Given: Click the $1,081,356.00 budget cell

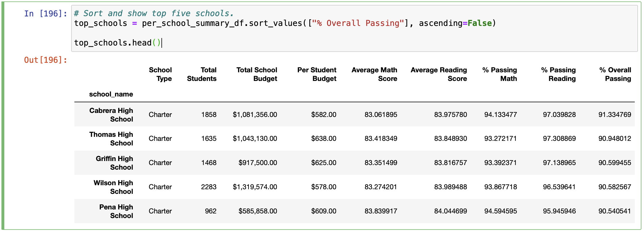Looking at the screenshot, I should 255,115.
